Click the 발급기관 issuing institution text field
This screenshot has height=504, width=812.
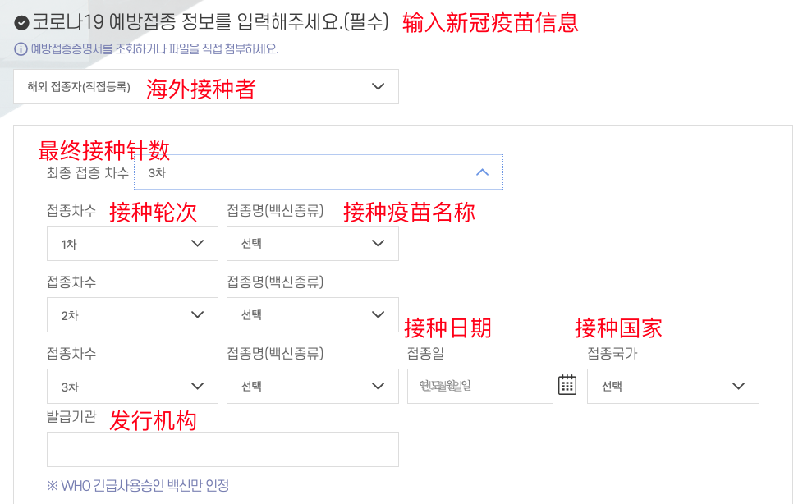[222, 449]
